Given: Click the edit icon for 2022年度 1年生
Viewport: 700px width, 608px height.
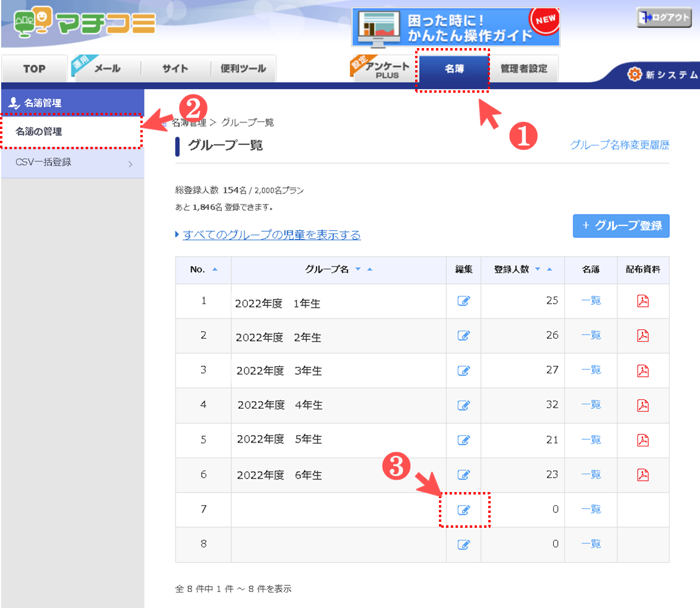Looking at the screenshot, I should point(463,301).
